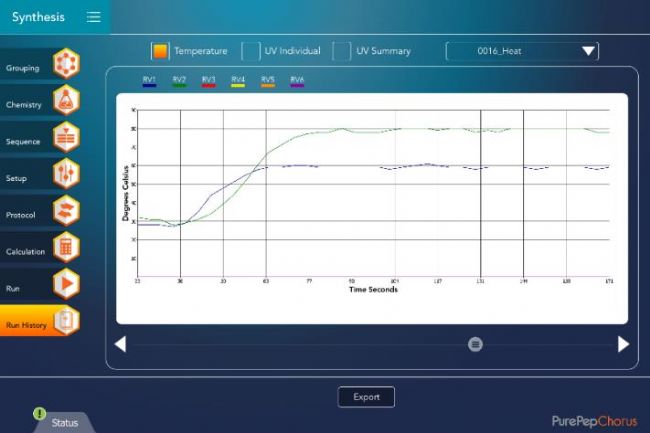Select the Chemistry flask icon
650x433 pixels.
(x=66, y=101)
